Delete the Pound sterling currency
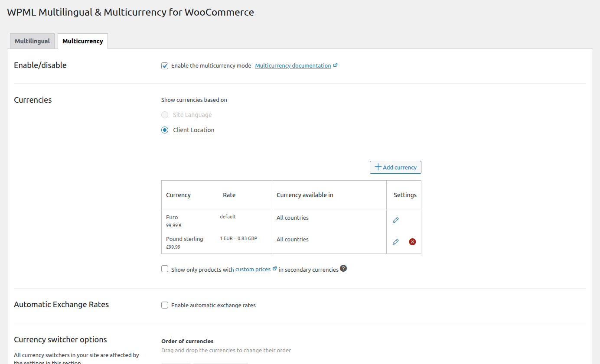The height and width of the screenshot is (364, 600). pos(412,242)
